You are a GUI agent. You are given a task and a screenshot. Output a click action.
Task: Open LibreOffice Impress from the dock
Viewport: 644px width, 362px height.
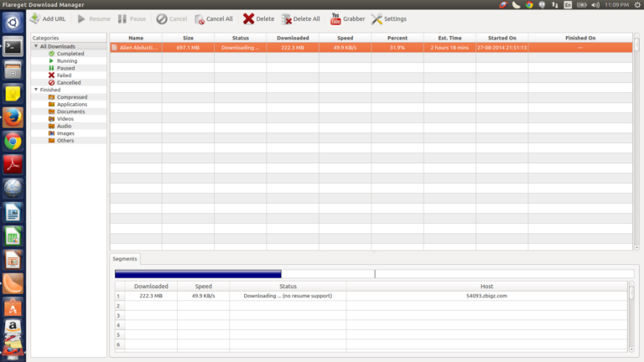coord(13,261)
